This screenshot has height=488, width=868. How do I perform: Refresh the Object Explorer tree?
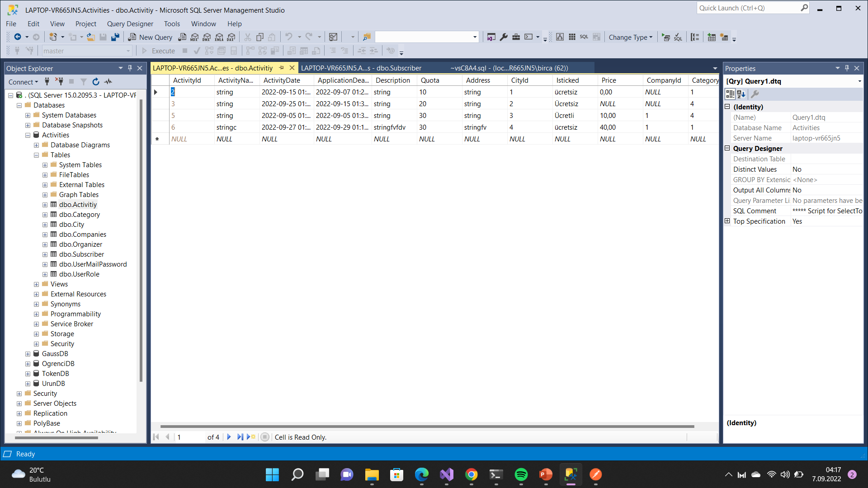point(96,81)
